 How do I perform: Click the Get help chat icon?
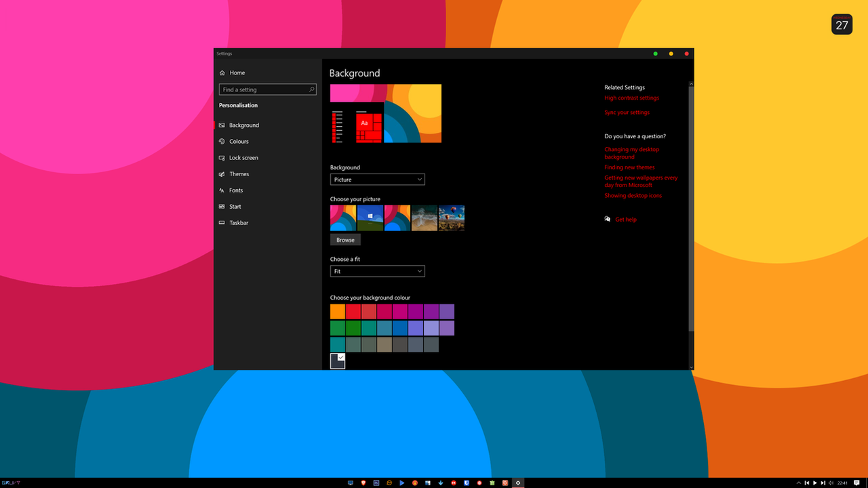click(x=608, y=219)
